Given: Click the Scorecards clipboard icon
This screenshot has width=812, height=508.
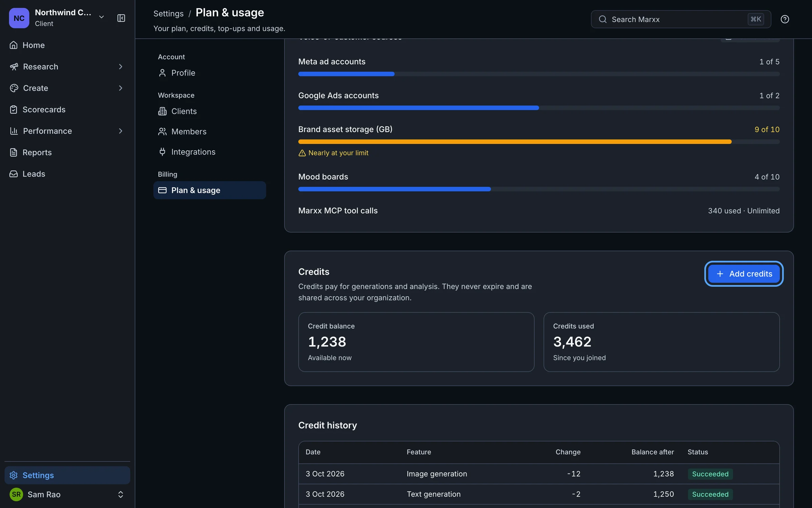Looking at the screenshot, I should (14, 109).
